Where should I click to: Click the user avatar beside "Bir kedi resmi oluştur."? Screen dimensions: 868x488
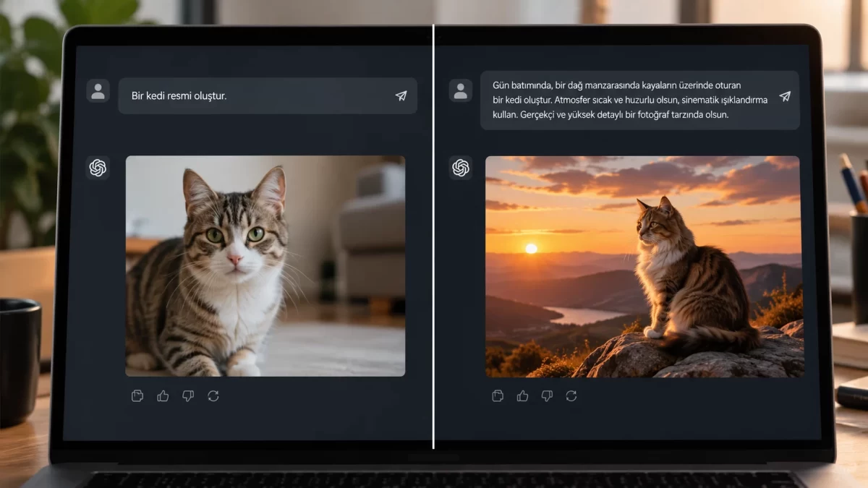click(x=98, y=91)
